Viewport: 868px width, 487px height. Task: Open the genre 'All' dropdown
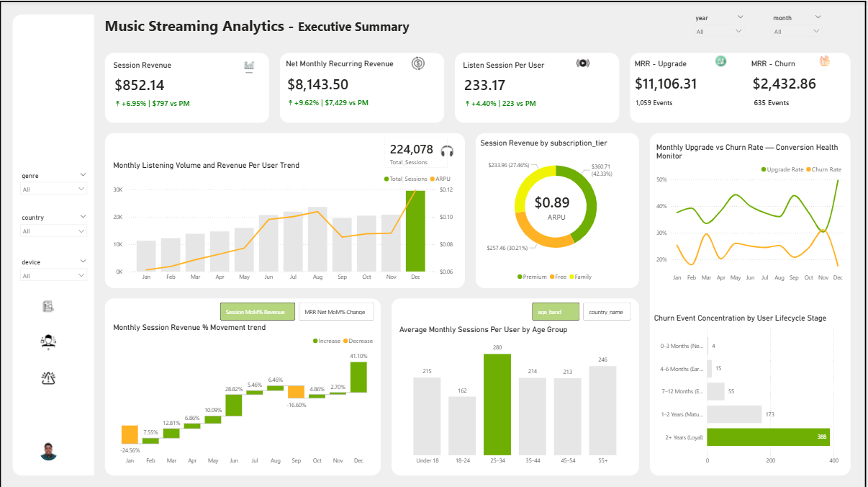tap(53, 189)
